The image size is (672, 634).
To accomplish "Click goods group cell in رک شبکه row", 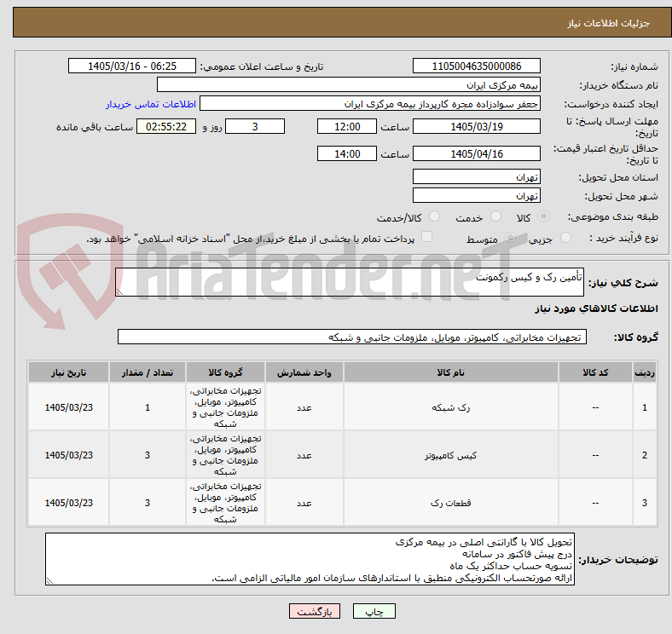I will [225, 407].
